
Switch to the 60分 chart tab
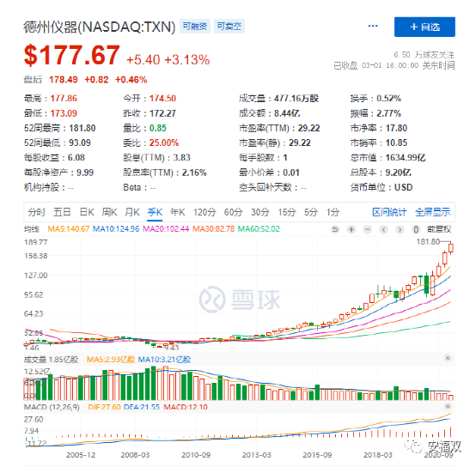coord(234,212)
